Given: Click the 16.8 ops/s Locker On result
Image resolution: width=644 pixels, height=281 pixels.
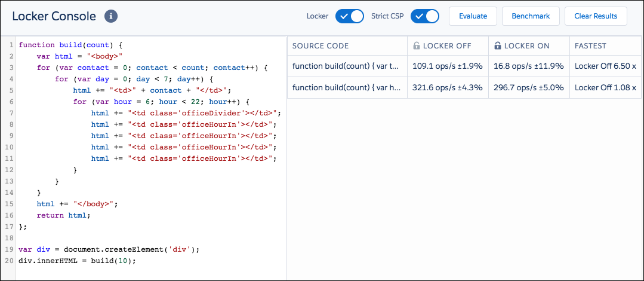Looking at the screenshot, I should pyautogui.click(x=529, y=66).
